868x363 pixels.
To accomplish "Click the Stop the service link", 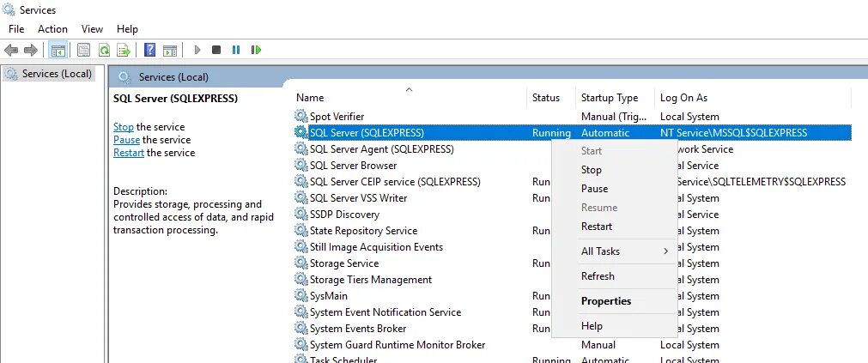I will [x=124, y=127].
